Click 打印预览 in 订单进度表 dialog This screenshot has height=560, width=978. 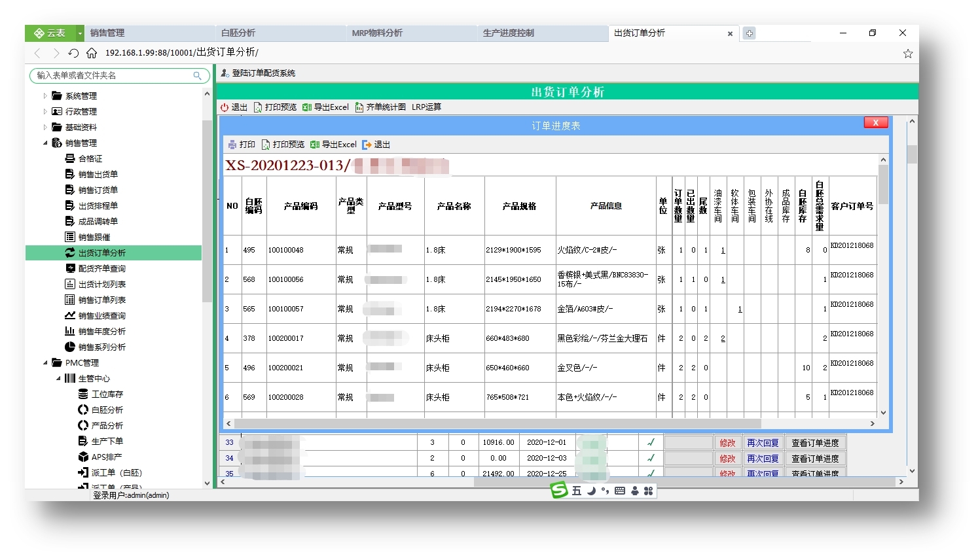[283, 145]
